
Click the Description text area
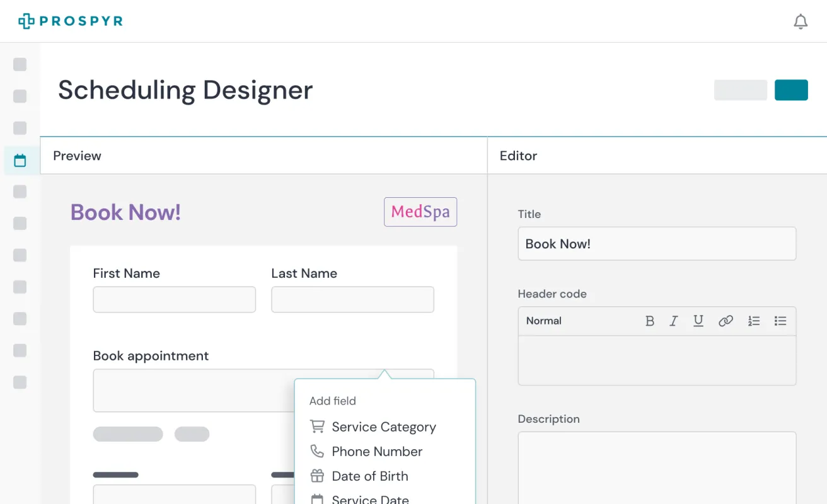pos(657,467)
